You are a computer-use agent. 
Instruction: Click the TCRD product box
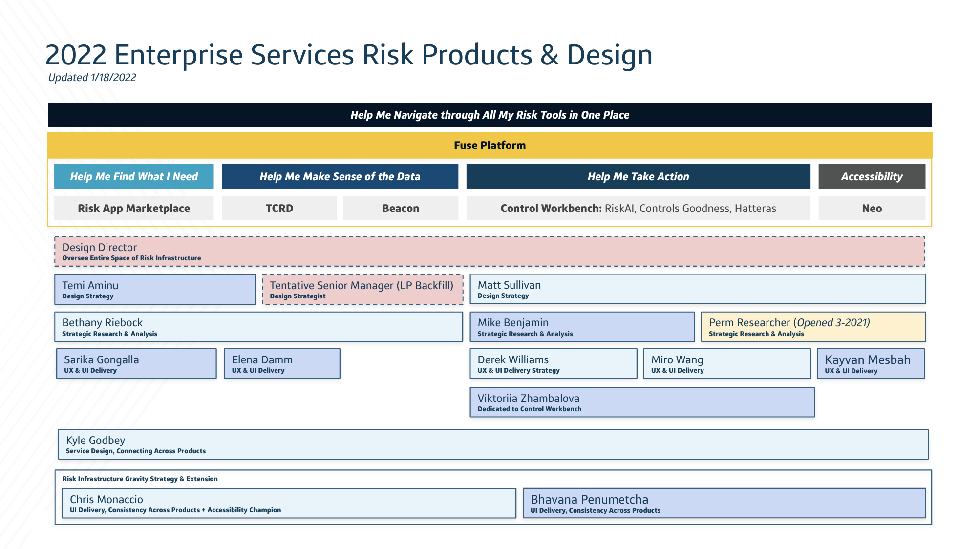tap(279, 208)
